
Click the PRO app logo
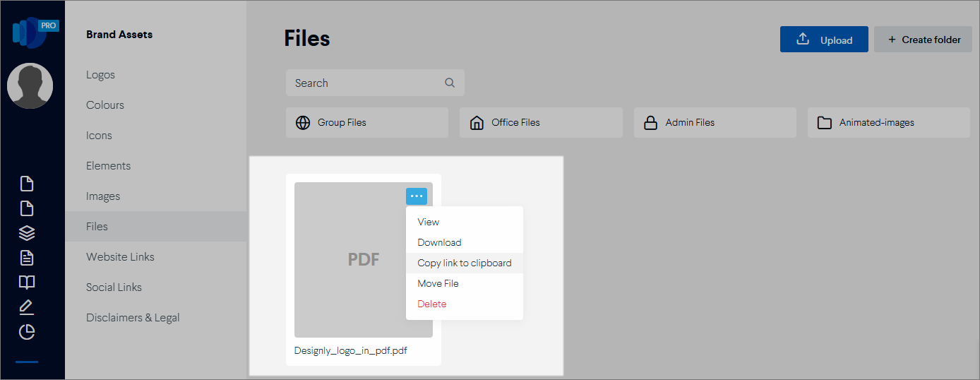[x=34, y=32]
